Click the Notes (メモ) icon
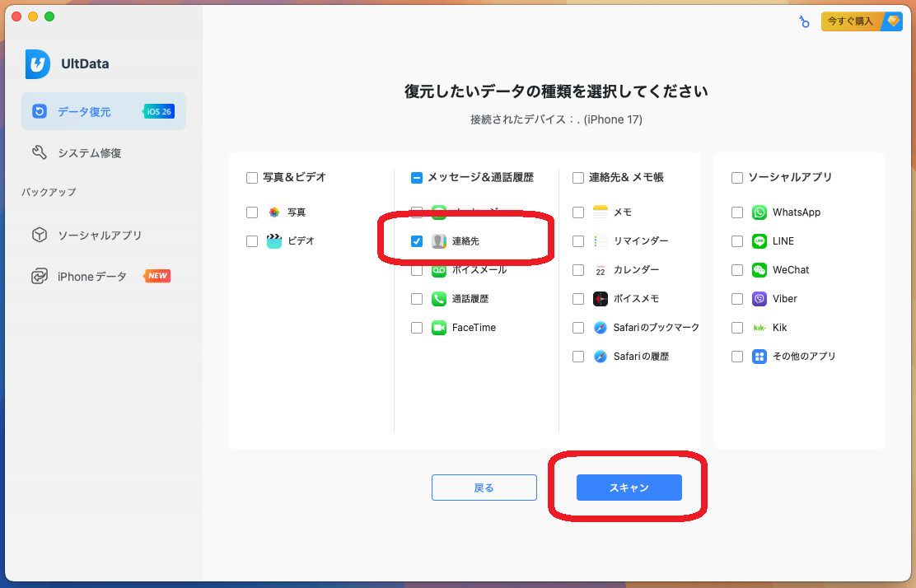Screen dimensions: 916x588 (x=601, y=212)
